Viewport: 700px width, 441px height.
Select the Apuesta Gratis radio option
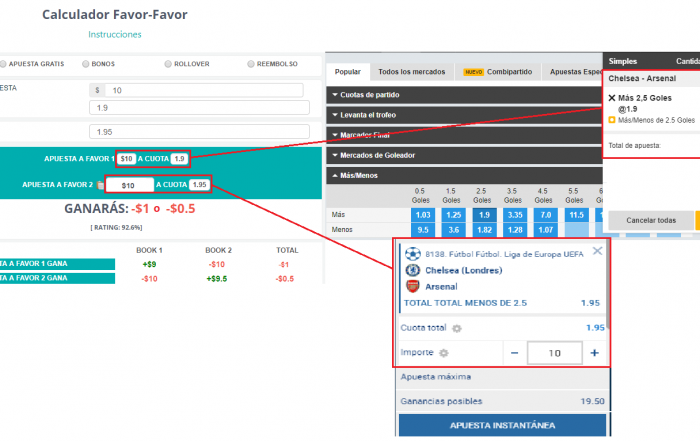(x=3, y=64)
